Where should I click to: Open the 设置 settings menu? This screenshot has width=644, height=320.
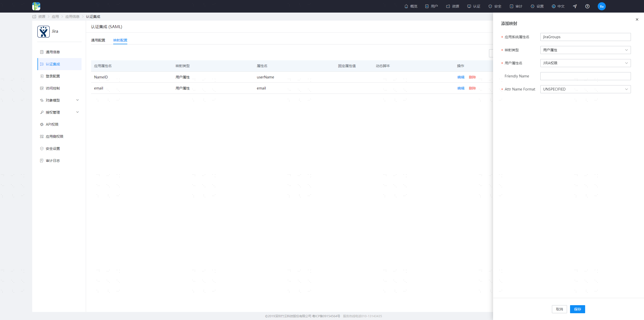537,6
